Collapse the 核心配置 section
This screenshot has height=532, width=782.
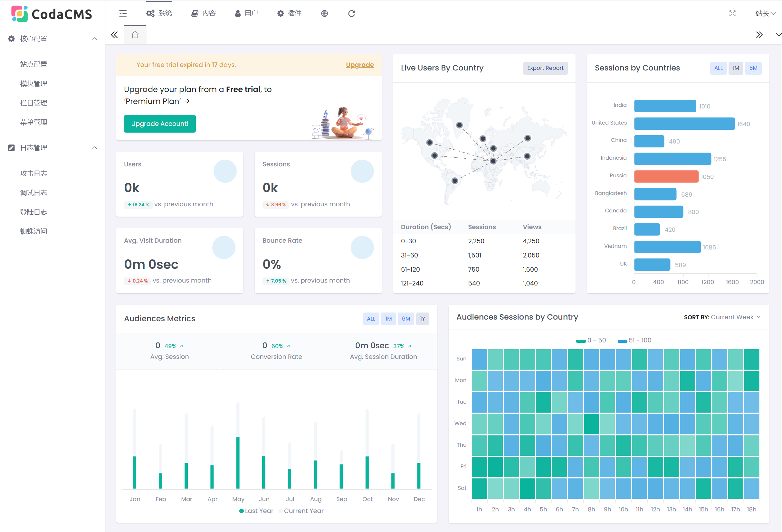click(95, 39)
